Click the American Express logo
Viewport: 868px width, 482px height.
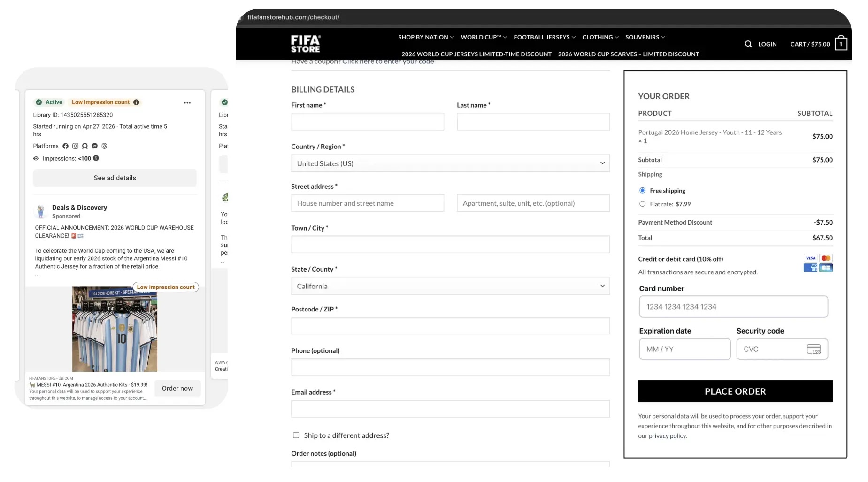[x=810, y=268]
